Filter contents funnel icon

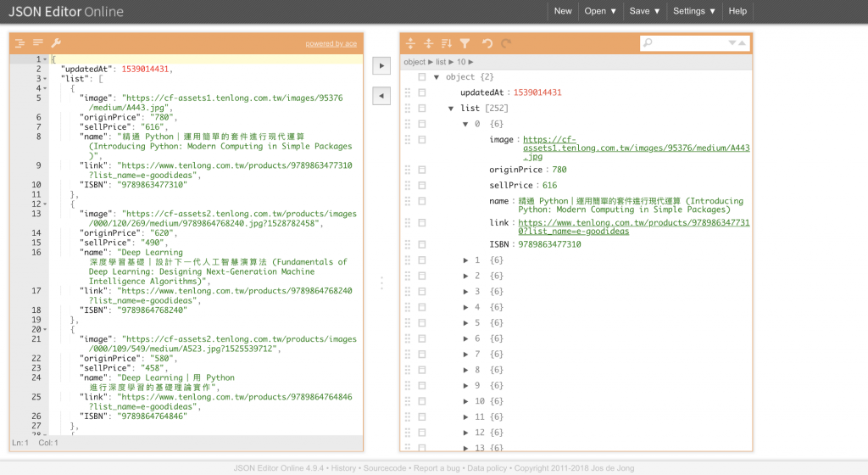(465, 42)
